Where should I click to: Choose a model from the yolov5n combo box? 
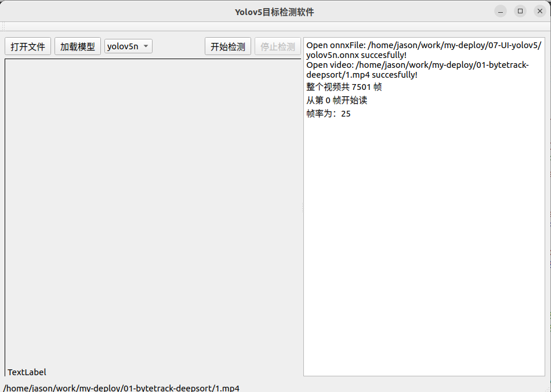(125, 46)
